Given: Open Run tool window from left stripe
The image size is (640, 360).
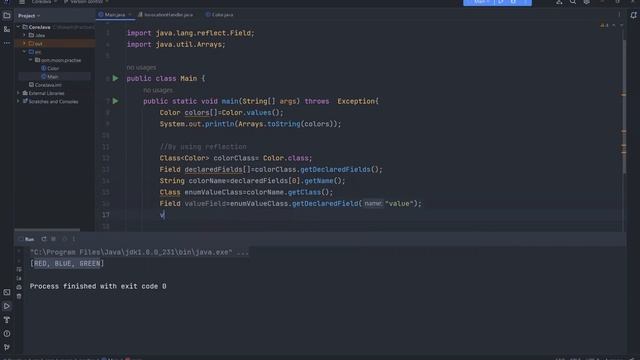Looking at the screenshot, I should pos(7,306).
